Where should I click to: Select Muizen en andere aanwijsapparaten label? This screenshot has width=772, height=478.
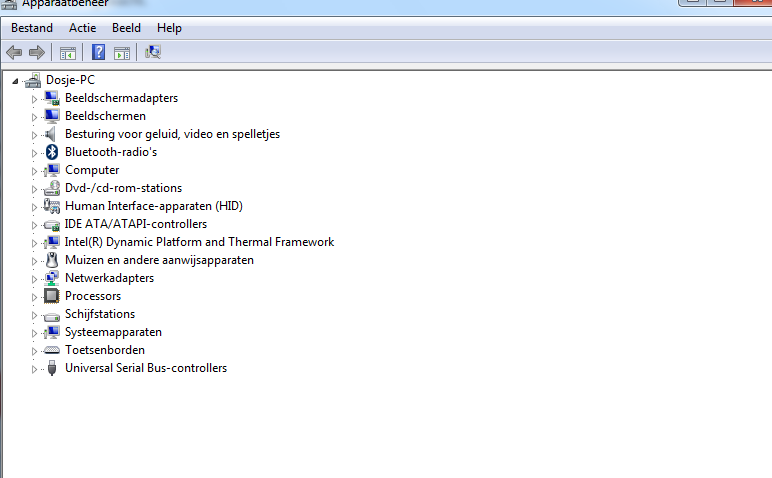160,260
